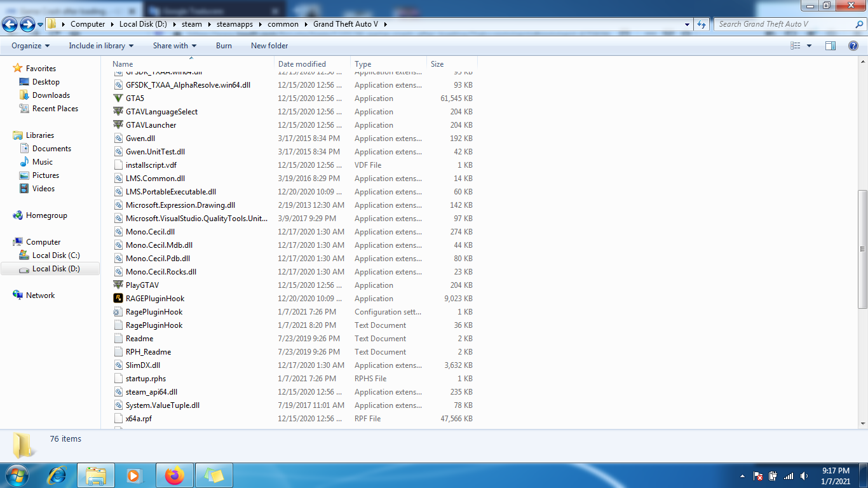Select the installscript.vdf file icon
Viewport: 868px width, 488px height.
(x=118, y=165)
